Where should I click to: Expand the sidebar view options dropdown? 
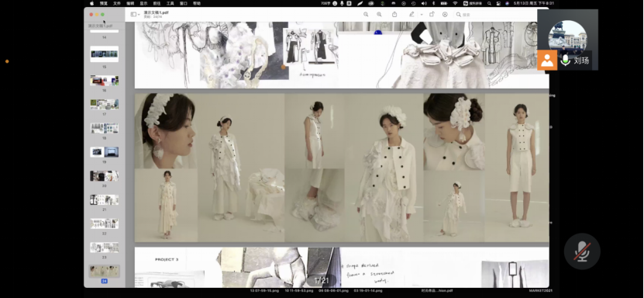coord(135,15)
